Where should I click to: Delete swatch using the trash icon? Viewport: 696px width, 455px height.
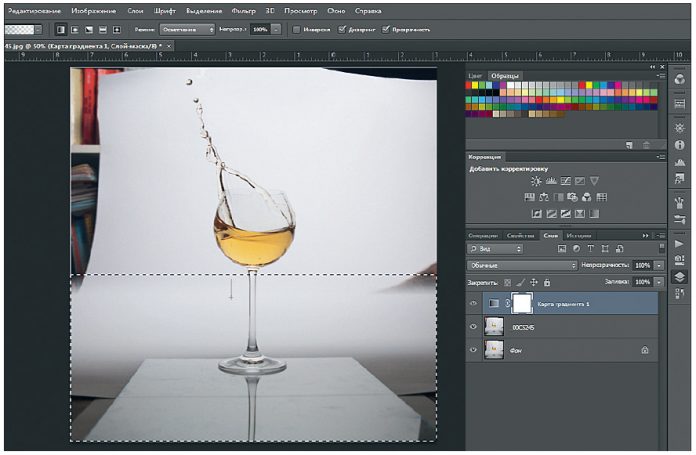point(647,145)
